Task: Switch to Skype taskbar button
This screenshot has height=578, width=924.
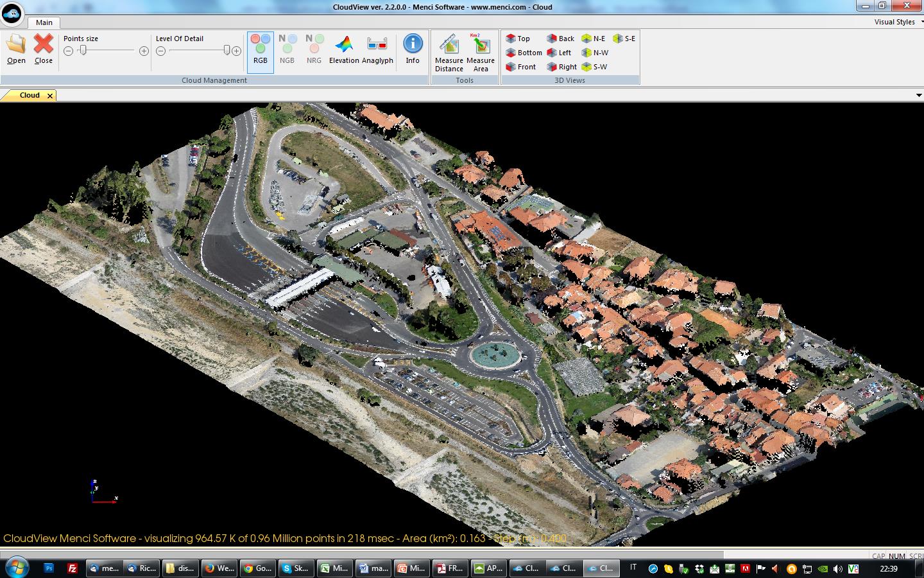Action: pyautogui.click(x=296, y=568)
